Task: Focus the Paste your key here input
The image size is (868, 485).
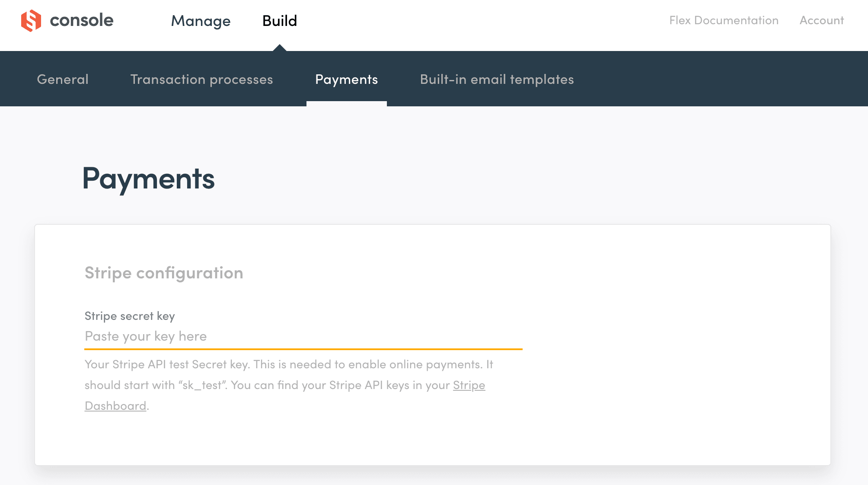Action: click(x=303, y=336)
